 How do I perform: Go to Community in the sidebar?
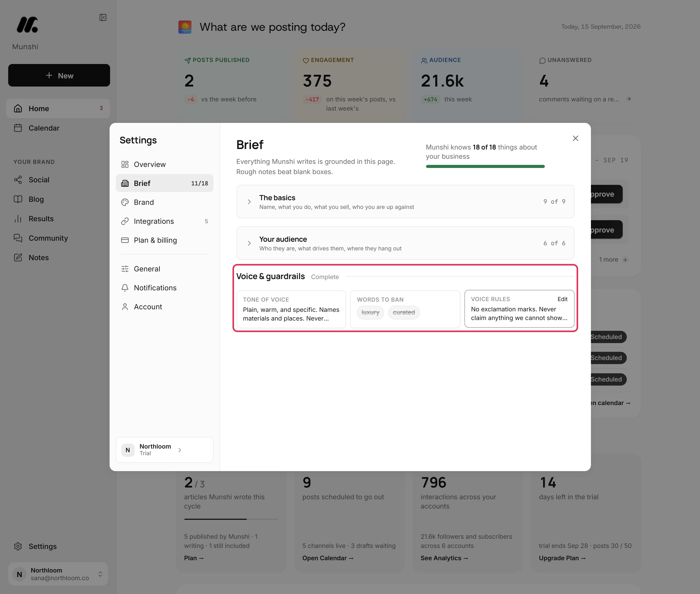click(58, 238)
